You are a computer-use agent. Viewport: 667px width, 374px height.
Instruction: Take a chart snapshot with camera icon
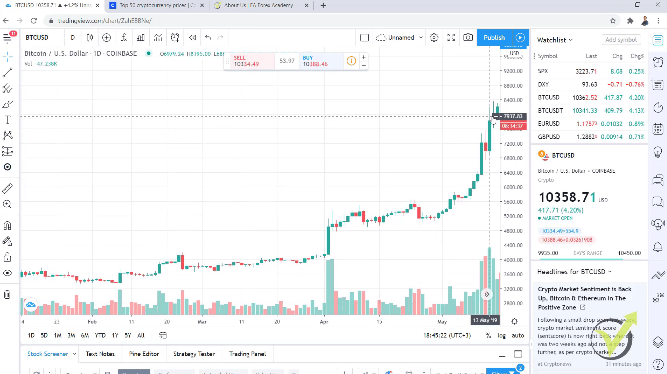468,37
